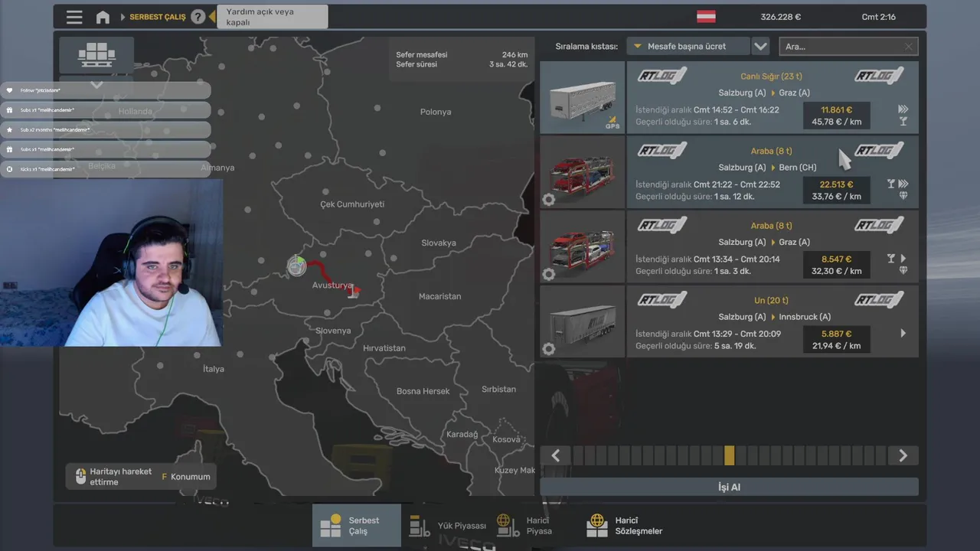Click the triple-arrow urgency icon in the Bern row
This screenshot has height=551, width=980.
(x=903, y=184)
